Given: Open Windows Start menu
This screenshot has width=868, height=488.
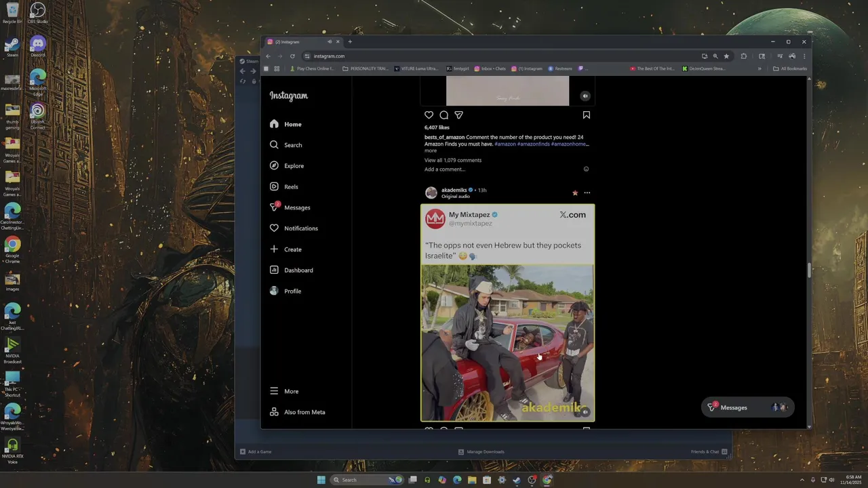Looking at the screenshot, I should pos(321,480).
